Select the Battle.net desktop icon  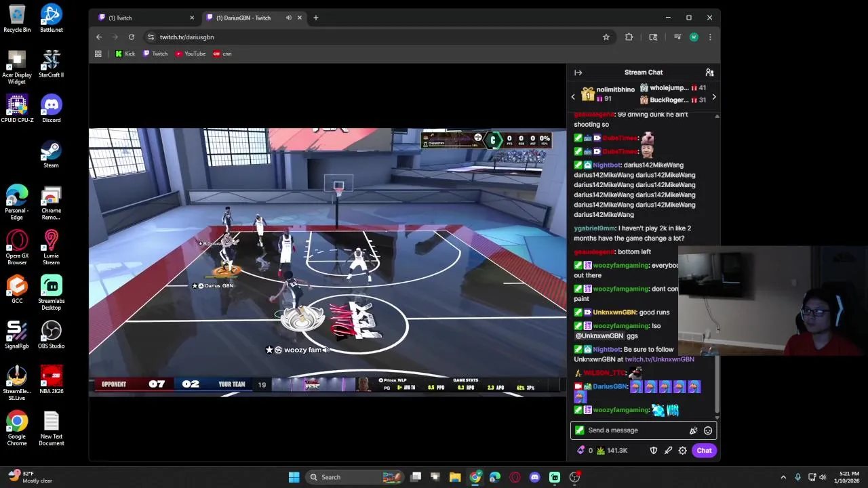[51, 18]
